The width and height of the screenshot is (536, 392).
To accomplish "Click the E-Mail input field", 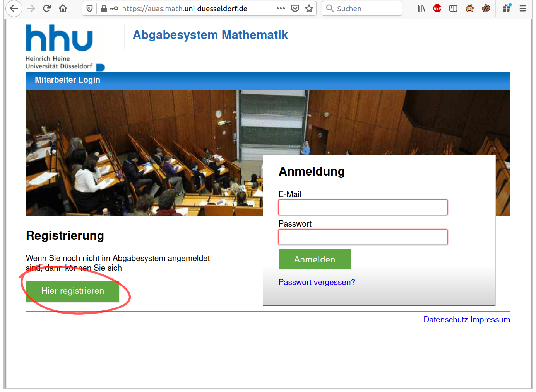I will point(363,208).
